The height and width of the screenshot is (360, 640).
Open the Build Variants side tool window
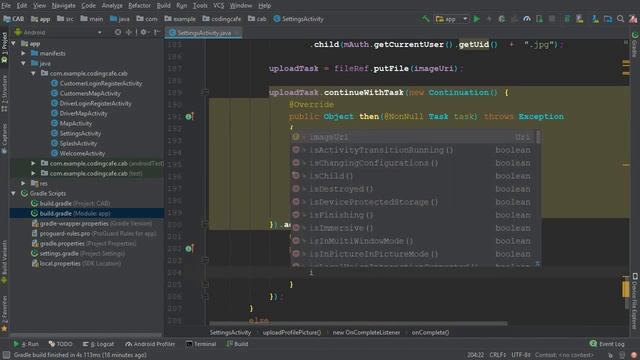[4, 261]
